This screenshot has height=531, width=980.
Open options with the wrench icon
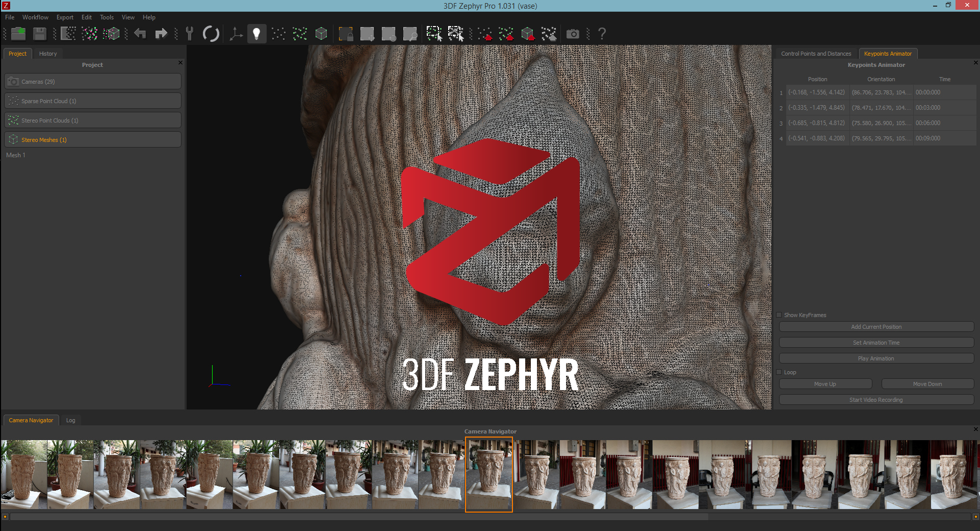(189, 34)
